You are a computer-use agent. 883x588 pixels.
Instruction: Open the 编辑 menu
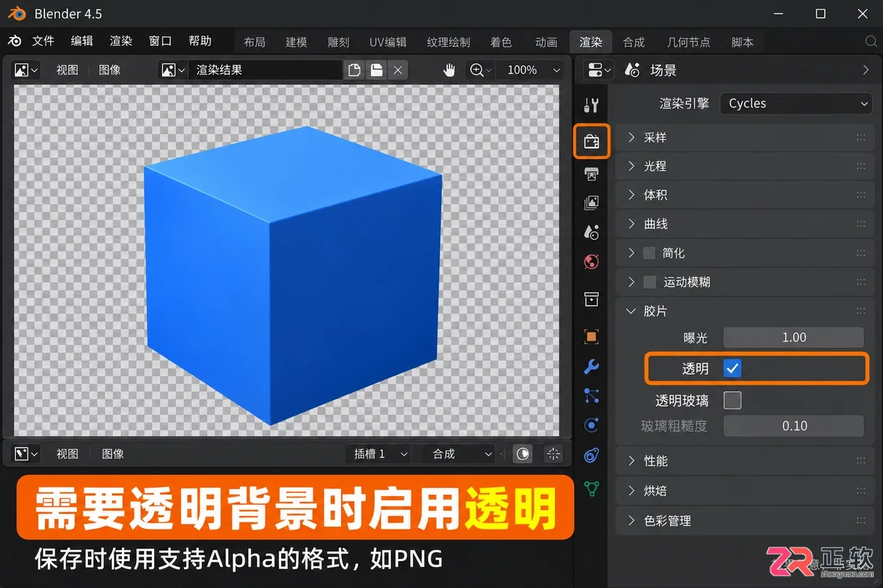(x=82, y=41)
